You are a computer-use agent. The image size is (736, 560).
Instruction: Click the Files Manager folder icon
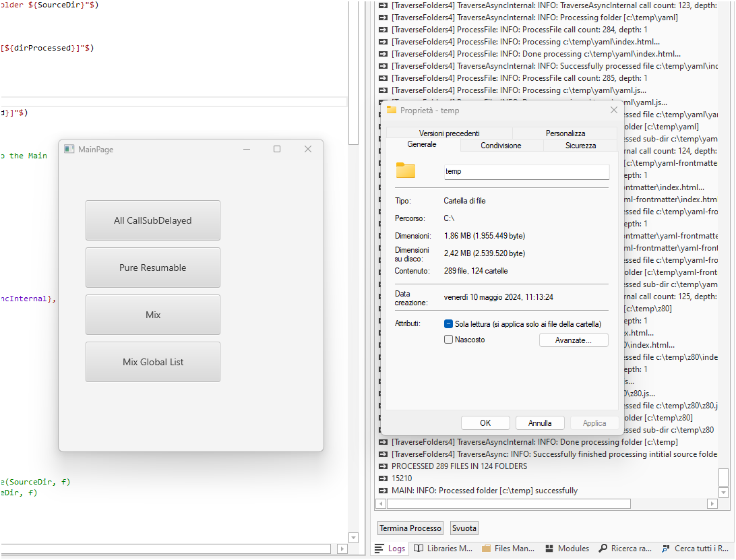tap(487, 549)
